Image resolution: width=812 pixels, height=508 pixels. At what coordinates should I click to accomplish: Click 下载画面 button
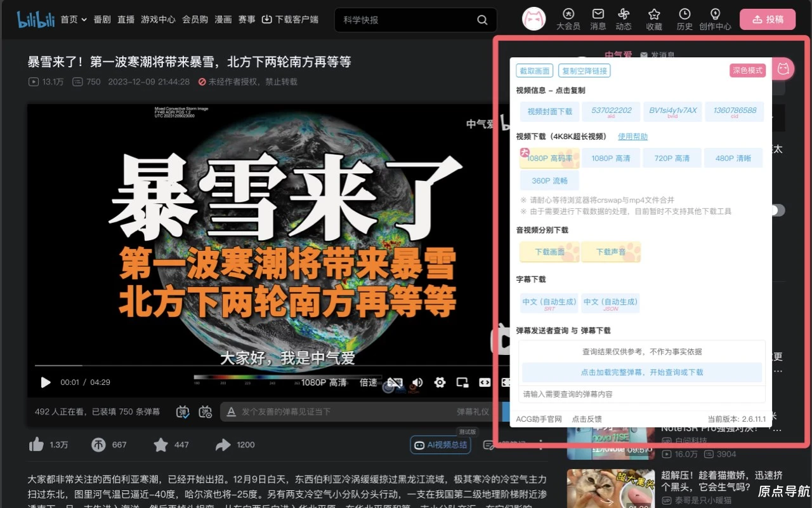point(549,252)
